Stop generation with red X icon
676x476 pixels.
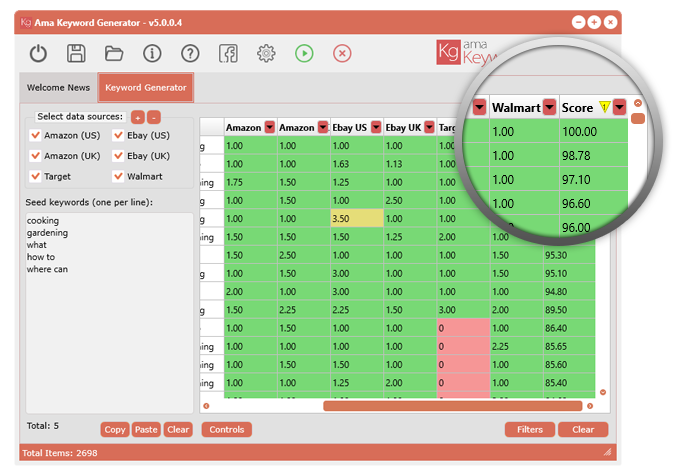[342, 54]
